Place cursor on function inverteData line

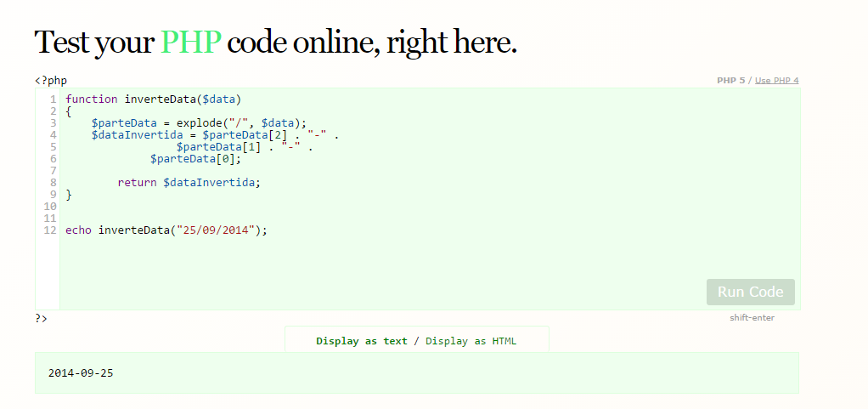[154, 99]
